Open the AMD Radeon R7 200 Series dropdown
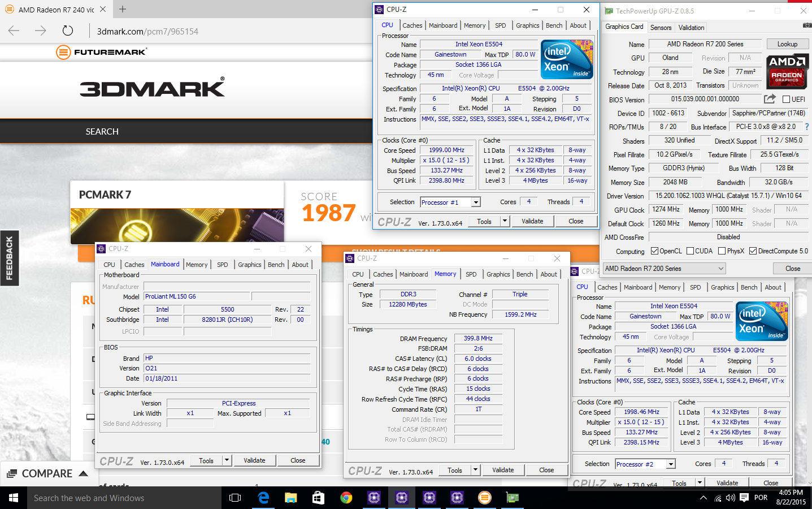Image resolution: width=812 pixels, height=509 pixels. pos(664,269)
